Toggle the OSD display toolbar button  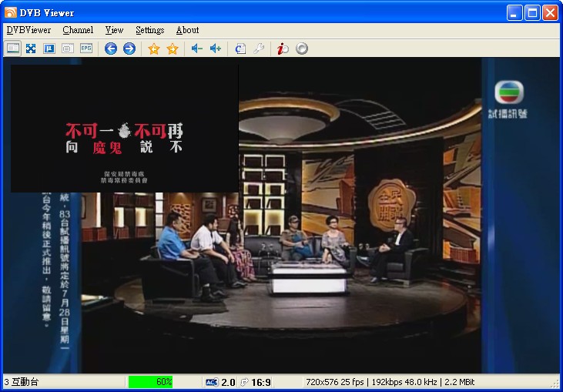(49, 49)
